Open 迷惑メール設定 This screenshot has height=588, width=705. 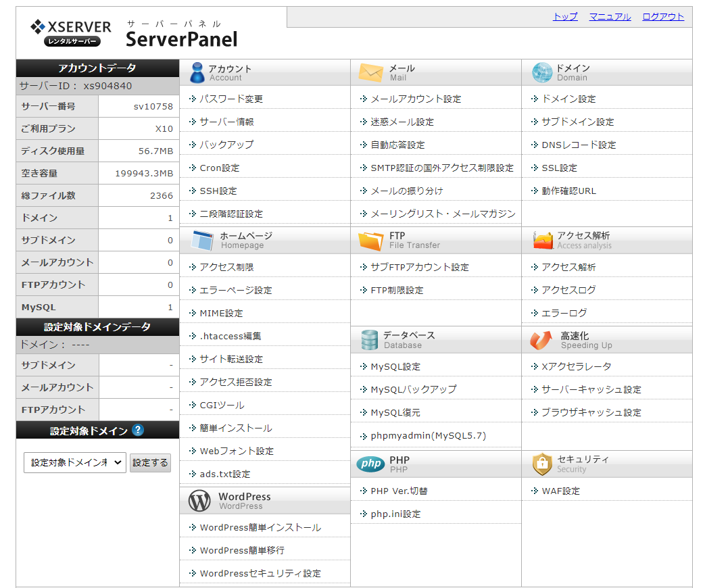tap(402, 122)
